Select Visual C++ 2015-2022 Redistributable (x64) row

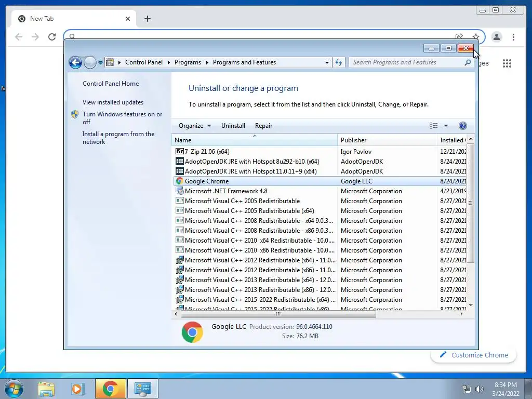click(x=320, y=300)
